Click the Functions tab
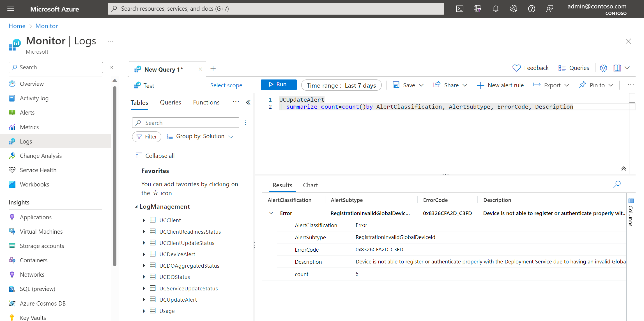Screen dimensions: 644x321 click(206, 102)
